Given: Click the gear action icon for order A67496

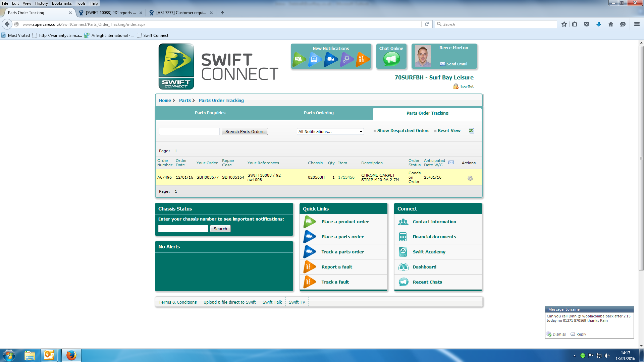Looking at the screenshot, I should pos(470,178).
